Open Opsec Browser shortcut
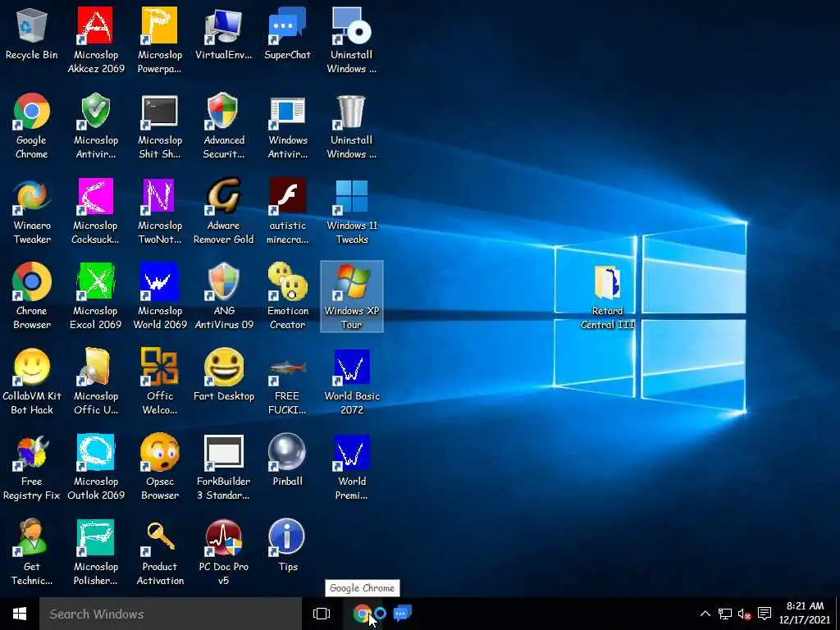 [160, 467]
